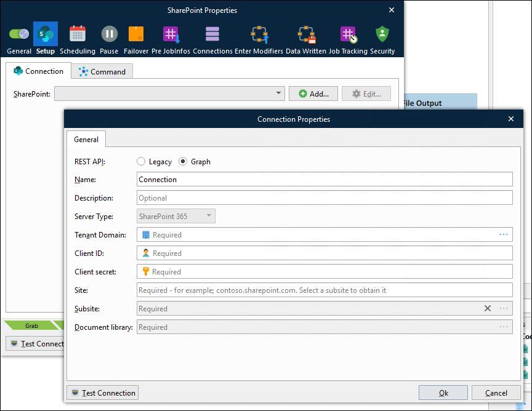Click the Tenant Domain input field

point(324,234)
